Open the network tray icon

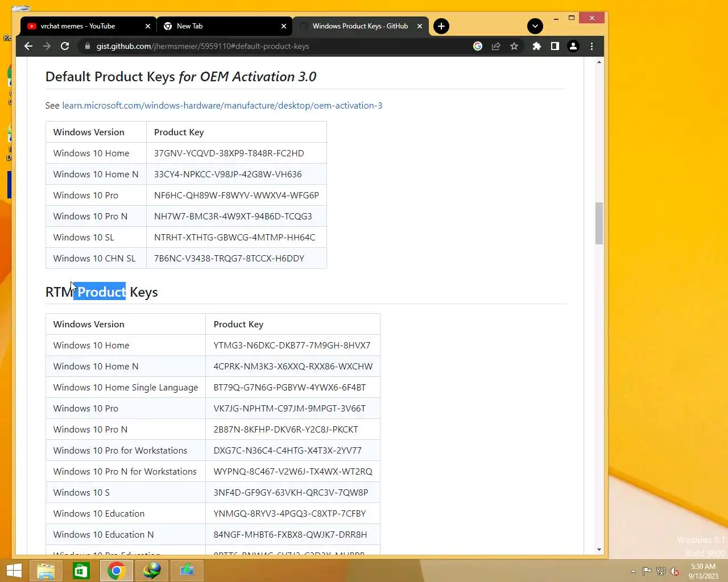tap(661, 571)
